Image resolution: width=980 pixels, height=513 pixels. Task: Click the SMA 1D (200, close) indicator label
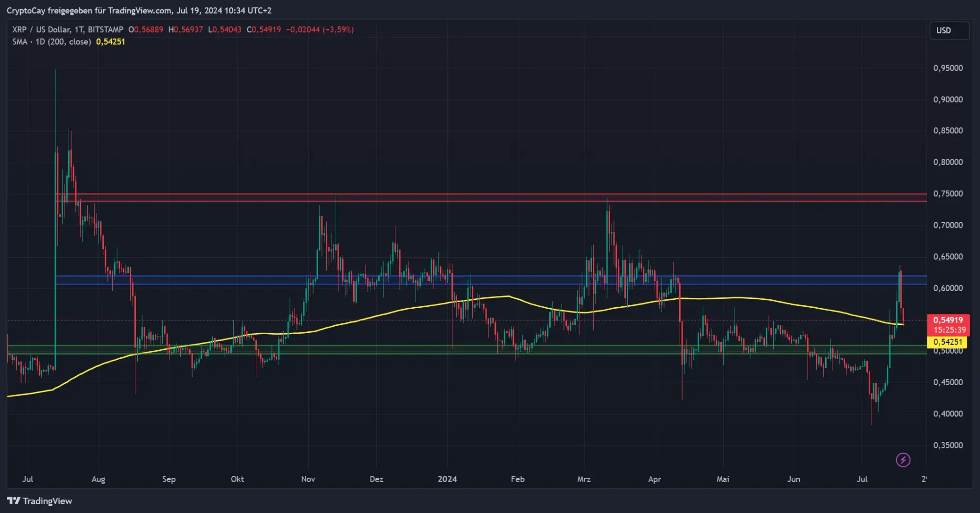point(52,42)
